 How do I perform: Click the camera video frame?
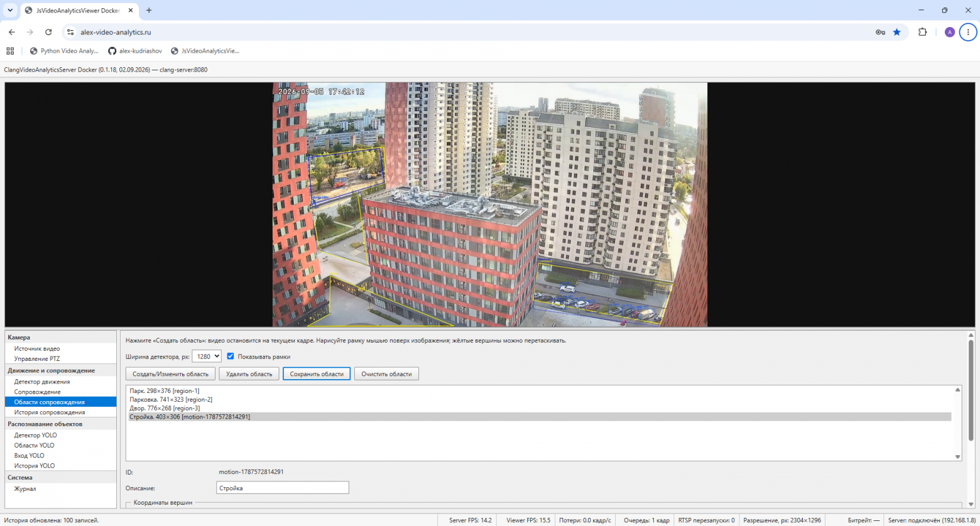click(x=490, y=205)
